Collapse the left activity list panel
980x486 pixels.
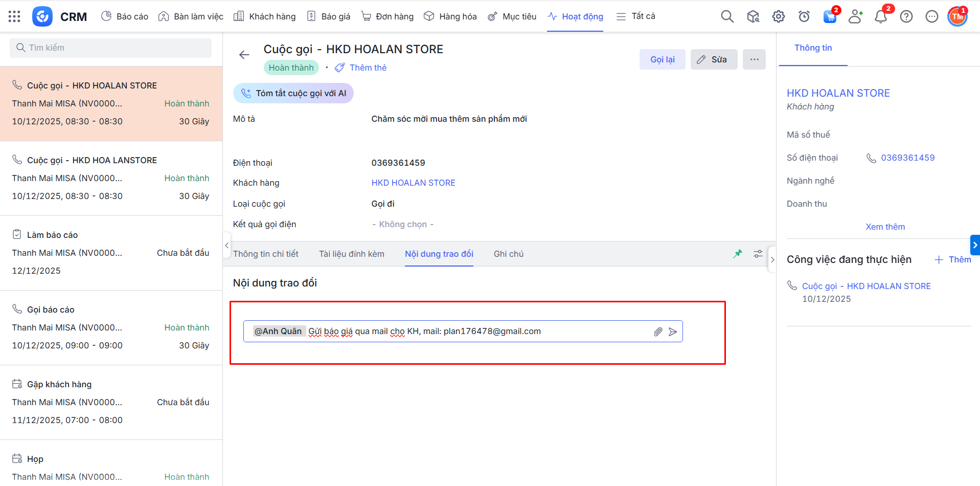pyautogui.click(x=227, y=246)
